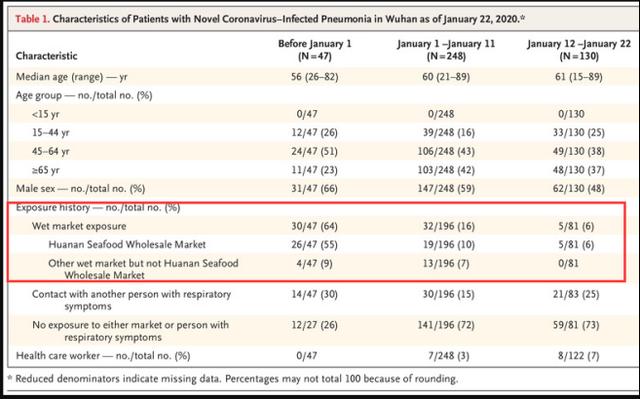Select the "Characteristic" column header

click(x=47, y=55)
